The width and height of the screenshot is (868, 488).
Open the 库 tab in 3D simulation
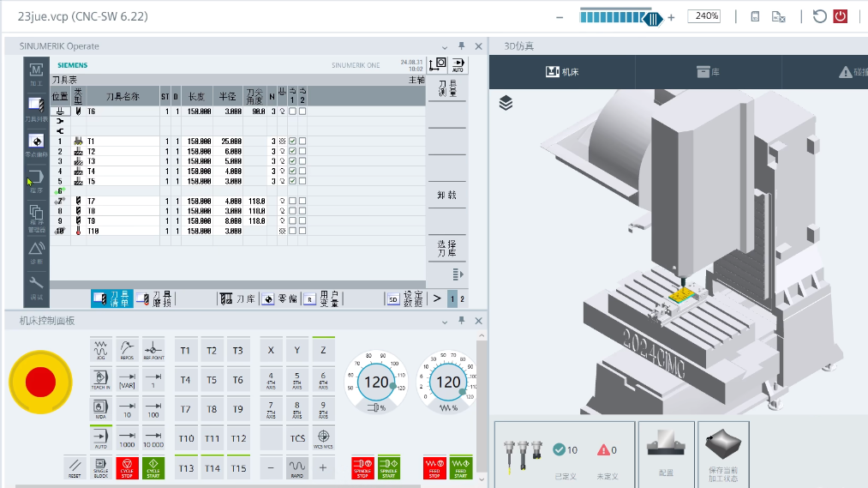pos(707,72)
